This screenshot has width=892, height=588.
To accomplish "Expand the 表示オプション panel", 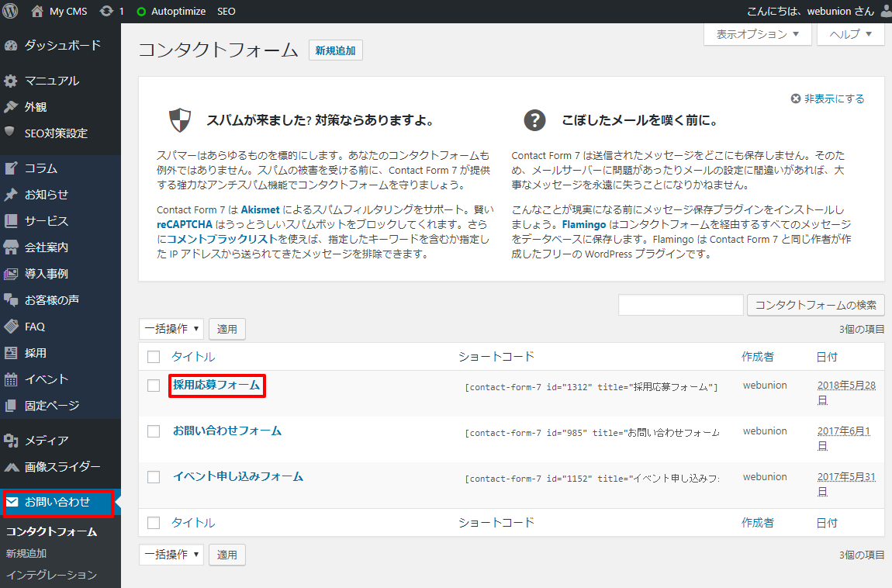I will click(757, 34).
